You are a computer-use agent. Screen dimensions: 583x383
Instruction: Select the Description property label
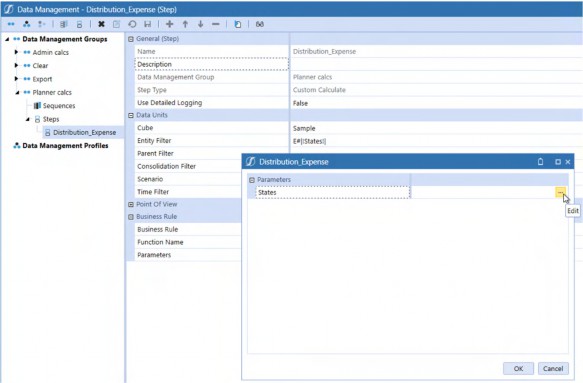click(x=154, y=64)
